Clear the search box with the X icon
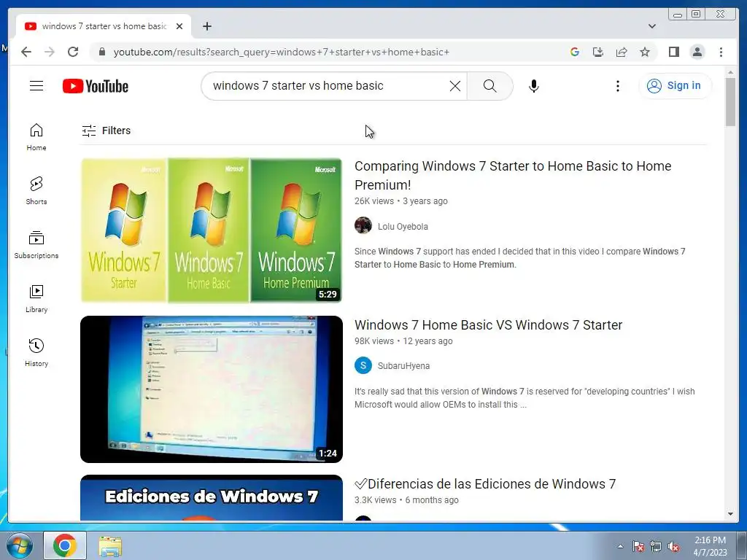747x560 pixels. [x=455, y=86]
